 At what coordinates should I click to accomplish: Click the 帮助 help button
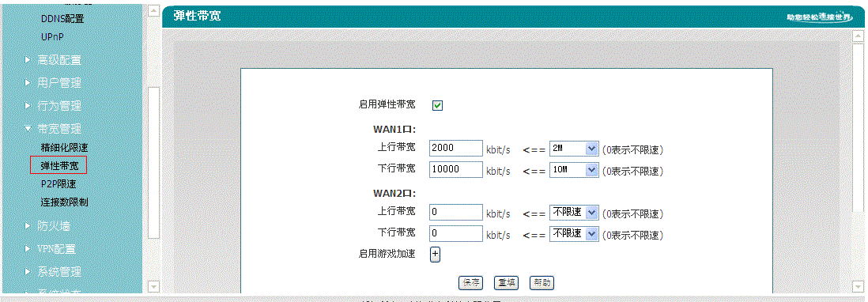click(542, 283)
